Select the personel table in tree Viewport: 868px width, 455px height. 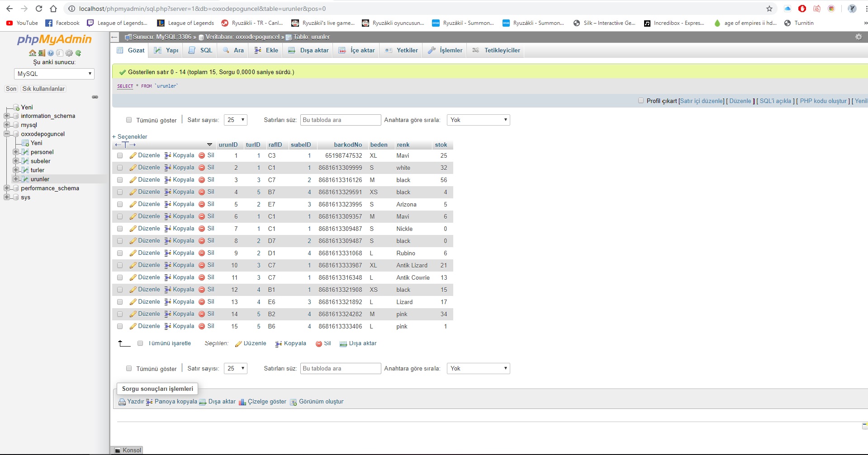pos(42,152)
